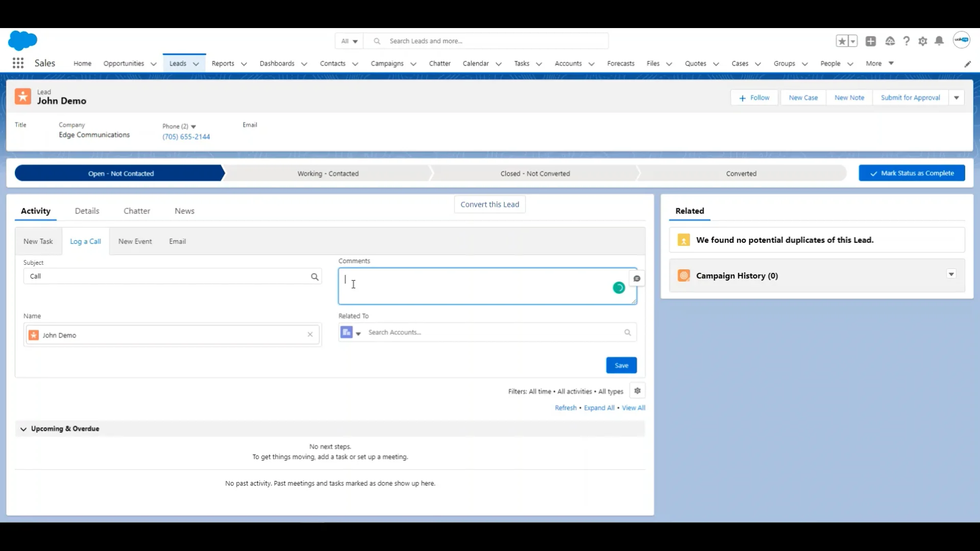Open the App Launcher waffle icon
Screen dimensions: 980x551
click(x=18, y=63)
